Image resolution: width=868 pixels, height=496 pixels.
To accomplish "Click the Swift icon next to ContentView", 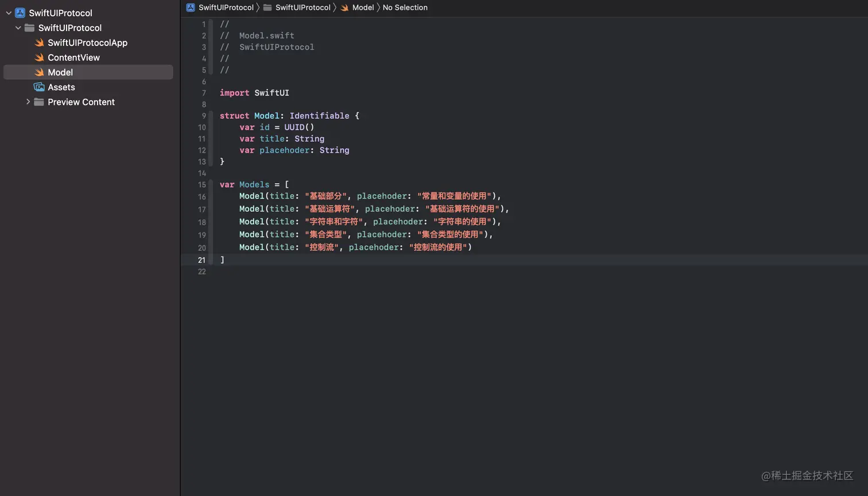I will coord(39,57).
